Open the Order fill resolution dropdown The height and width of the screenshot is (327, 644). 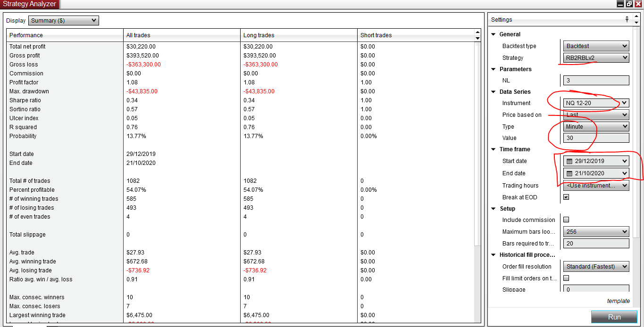coord(596,267)
